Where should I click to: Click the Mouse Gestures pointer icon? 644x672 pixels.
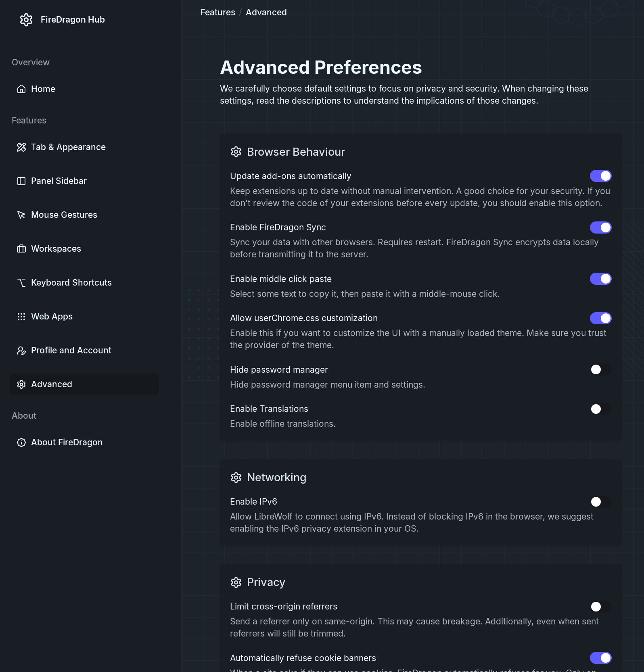pos(21,215)
